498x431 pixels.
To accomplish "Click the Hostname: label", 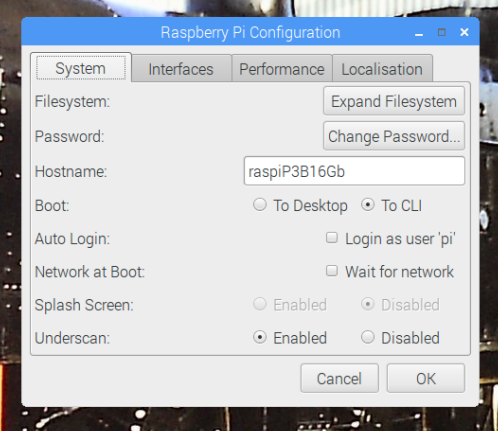I will 71,172.
